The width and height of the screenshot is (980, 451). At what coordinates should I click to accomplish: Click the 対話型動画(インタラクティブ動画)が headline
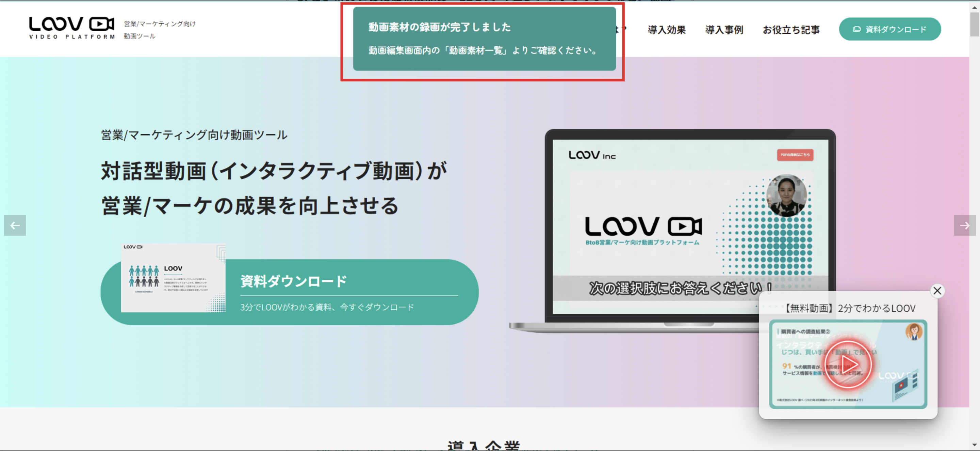click(x=274, y=171)
